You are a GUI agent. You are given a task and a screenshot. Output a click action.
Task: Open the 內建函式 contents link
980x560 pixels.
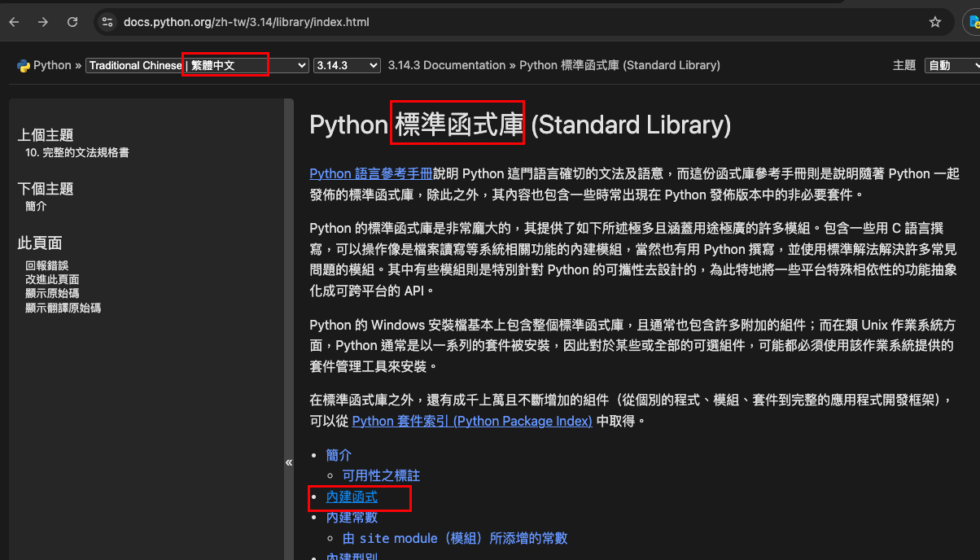352,497
